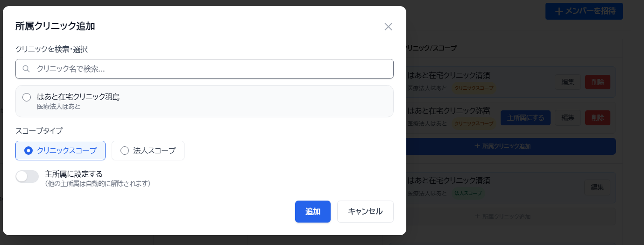
Task: Click the plus icon on メンバーを招待
Action: (559, 12)
